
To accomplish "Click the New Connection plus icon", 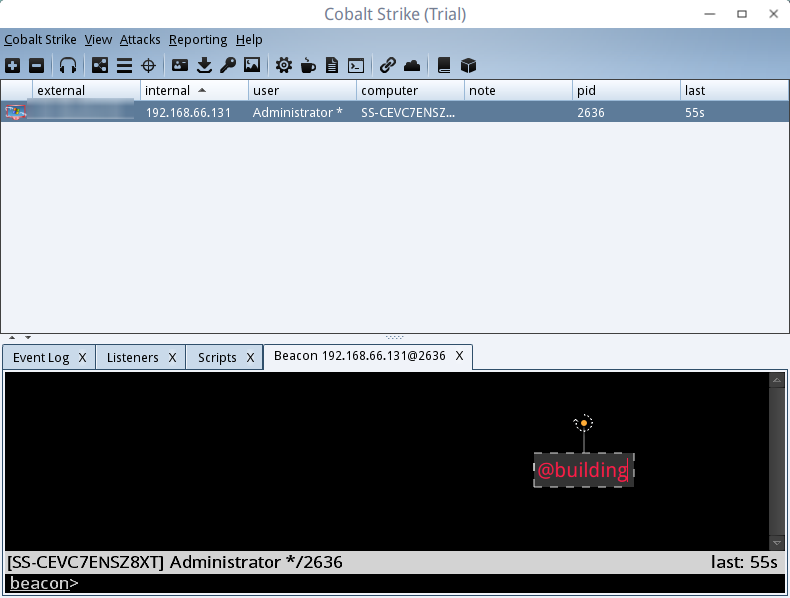I will tap(13, 65).
